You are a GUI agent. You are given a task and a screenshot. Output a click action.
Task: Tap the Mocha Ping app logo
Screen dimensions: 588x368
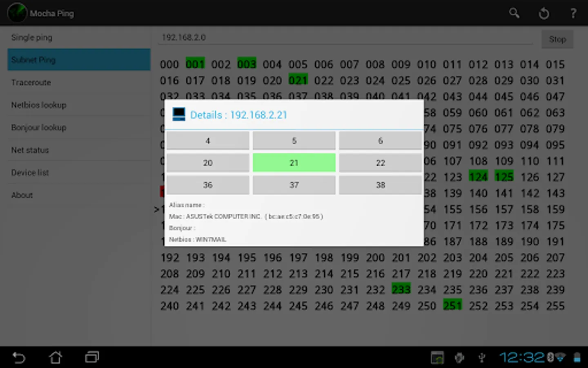click(17, 13)
